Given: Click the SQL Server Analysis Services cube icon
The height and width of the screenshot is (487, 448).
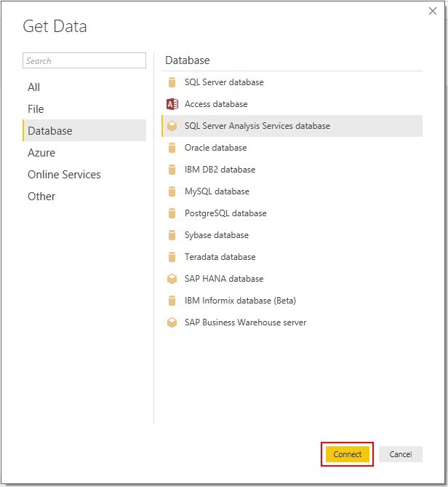Looking at the screenshot, I should 172,126.
